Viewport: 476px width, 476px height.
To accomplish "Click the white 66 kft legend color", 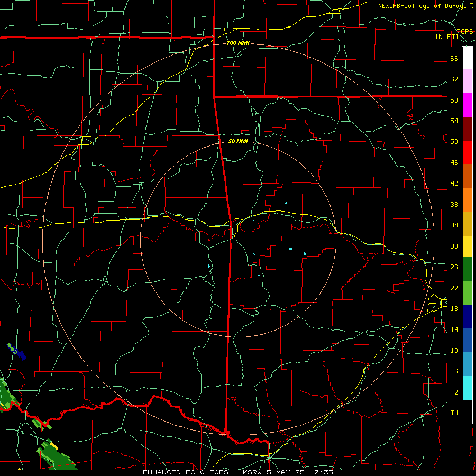I will 467,58.
